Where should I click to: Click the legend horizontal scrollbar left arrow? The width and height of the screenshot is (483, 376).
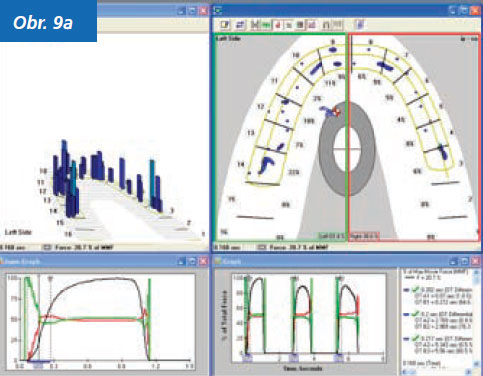click(405, 371)
